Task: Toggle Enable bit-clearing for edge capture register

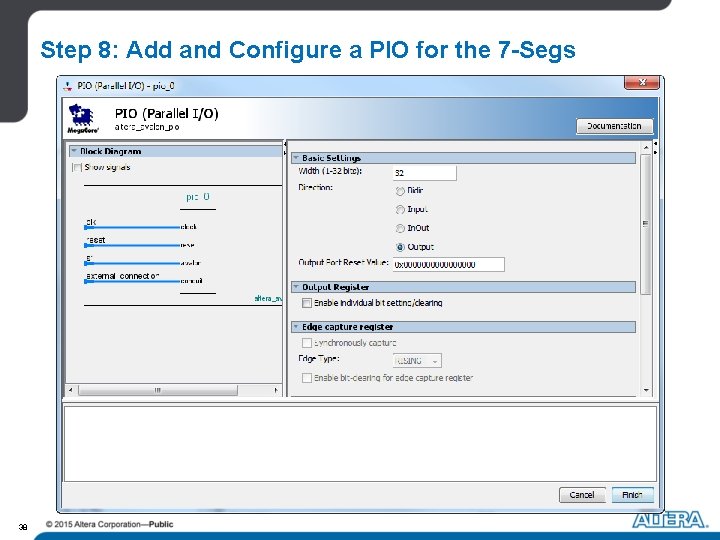Action: coord(307,378)
